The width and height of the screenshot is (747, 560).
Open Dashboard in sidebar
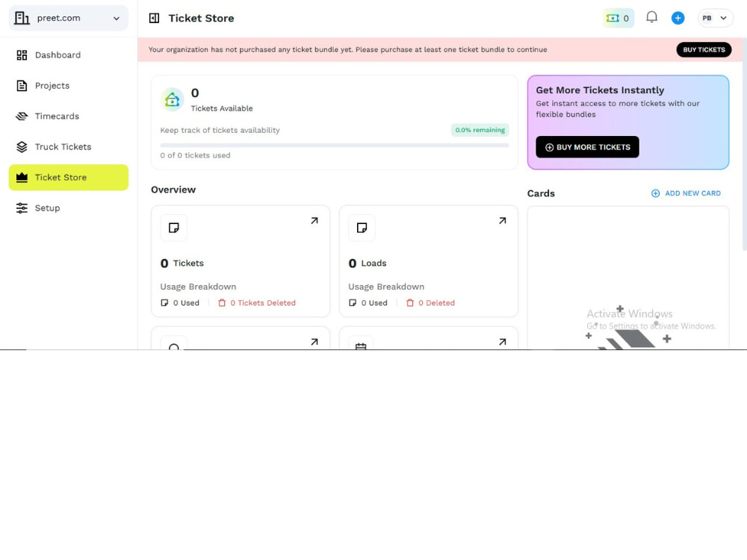(x=68, y=55)
